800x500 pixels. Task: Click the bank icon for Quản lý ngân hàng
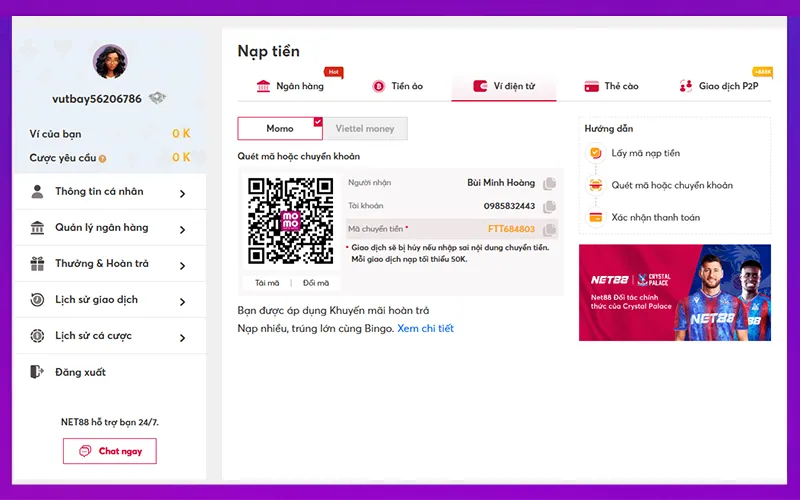(x=37, y=228)
